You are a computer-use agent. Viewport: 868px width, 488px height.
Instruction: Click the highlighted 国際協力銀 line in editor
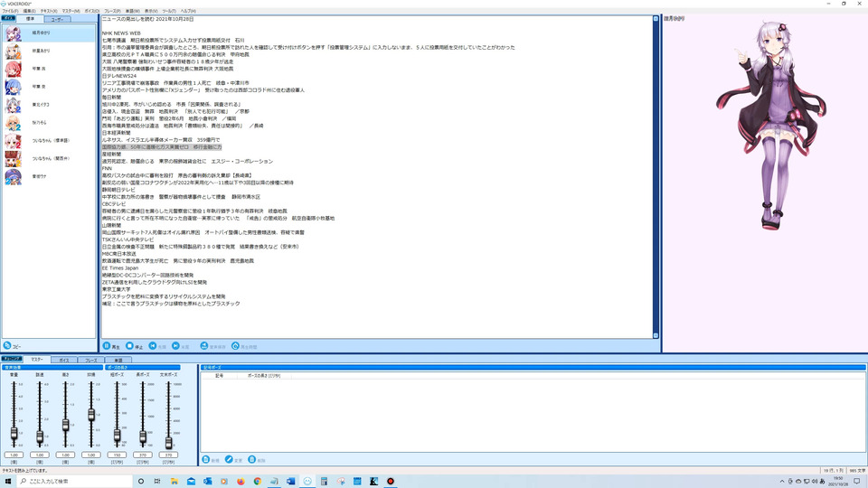click(162, 147)
